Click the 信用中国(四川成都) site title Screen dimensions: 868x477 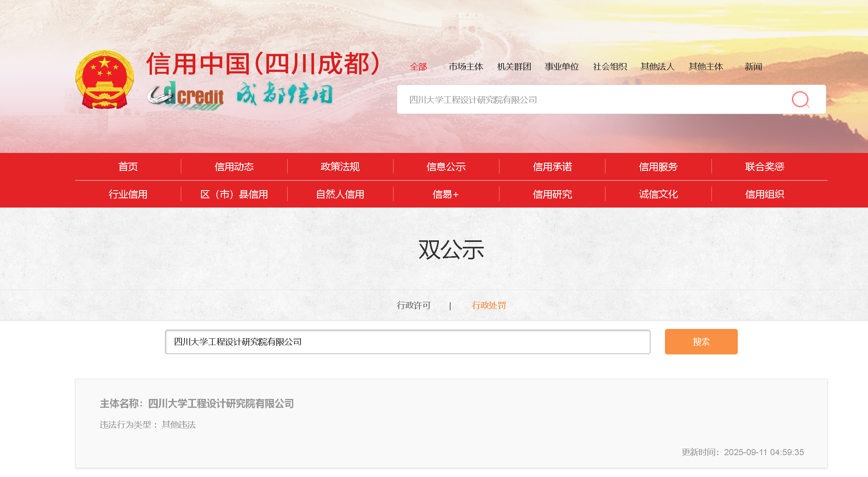(x=263, y=64)
